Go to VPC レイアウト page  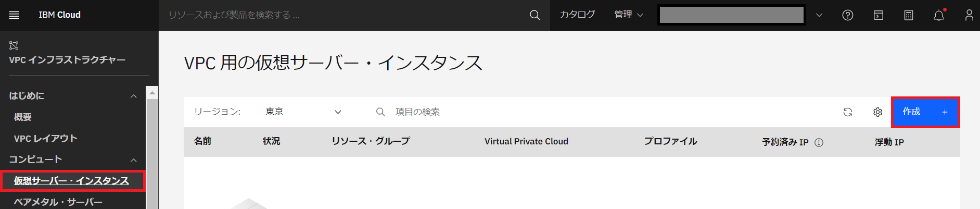point(46,139)
